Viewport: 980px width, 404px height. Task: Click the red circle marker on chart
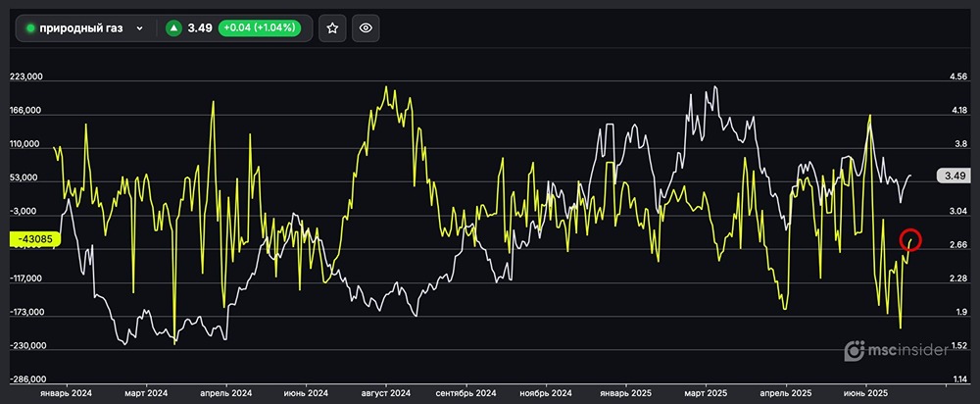pyautogui.click(x=910, y=238)
